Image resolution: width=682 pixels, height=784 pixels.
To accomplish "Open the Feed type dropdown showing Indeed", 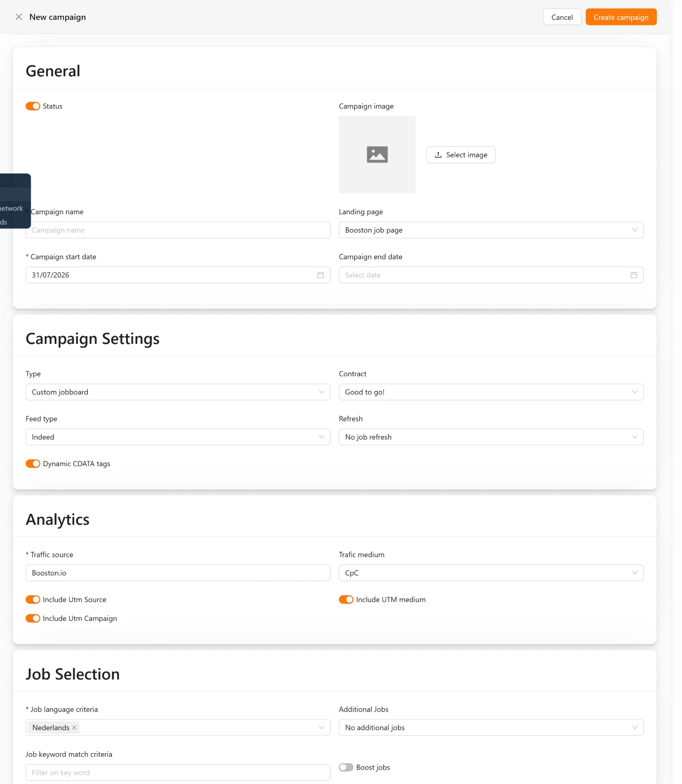I will [178, 437].
